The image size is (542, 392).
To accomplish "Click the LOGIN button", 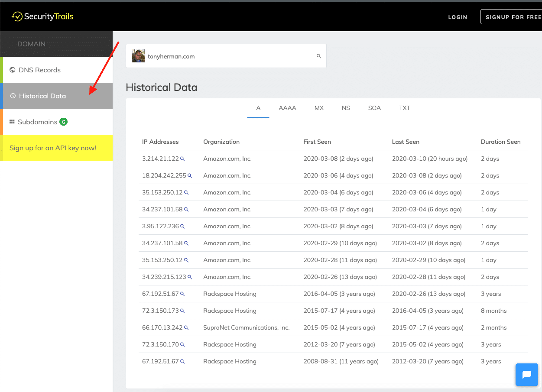I will tap(458, 17).
